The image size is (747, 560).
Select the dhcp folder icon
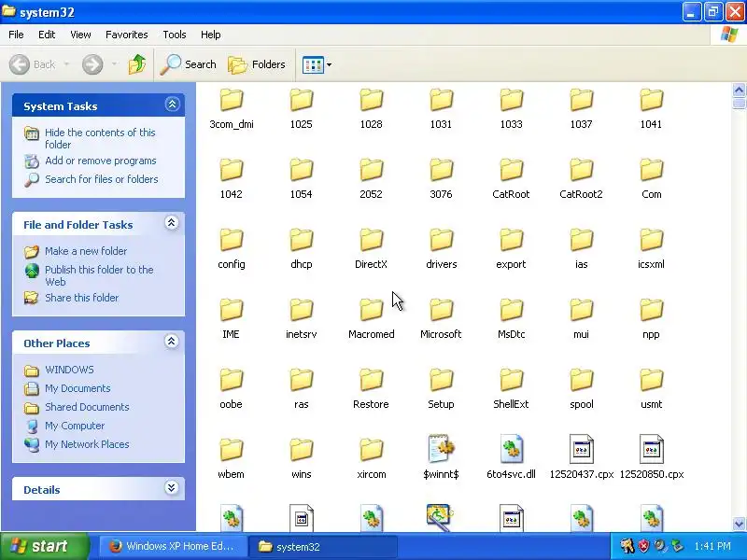coord(302,240)
